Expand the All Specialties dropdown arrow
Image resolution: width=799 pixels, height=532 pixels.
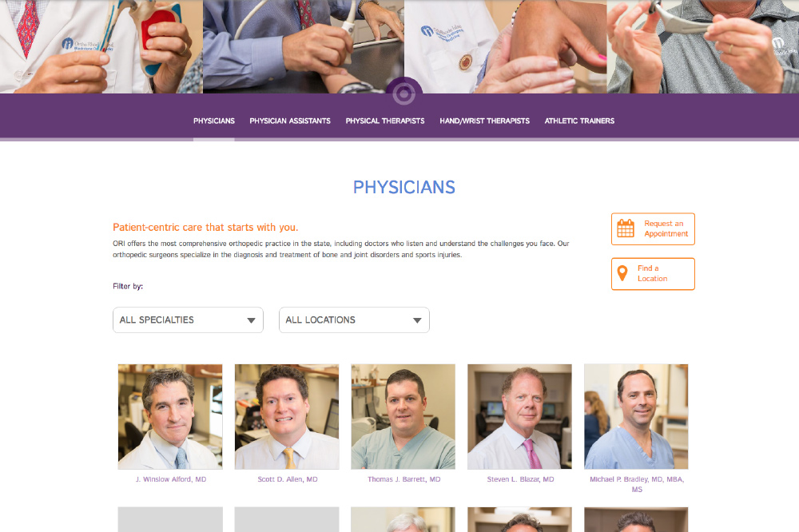pyautogui.click(x=251, y=320)
